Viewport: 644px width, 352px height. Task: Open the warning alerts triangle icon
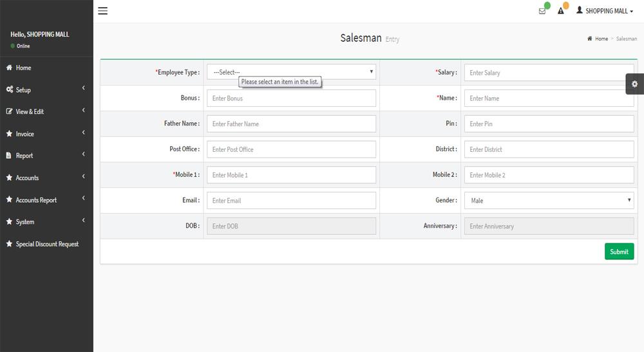[x=561, y=11]
